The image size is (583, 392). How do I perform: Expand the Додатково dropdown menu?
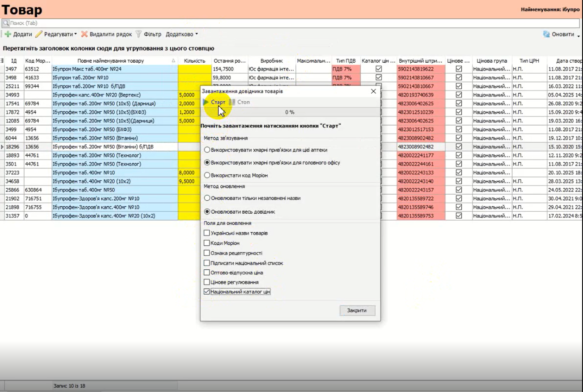196,34
